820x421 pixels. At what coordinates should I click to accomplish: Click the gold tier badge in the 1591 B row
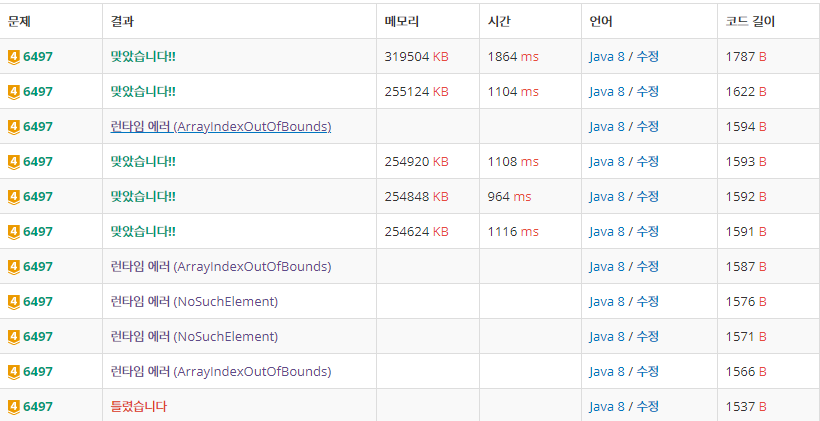14,232
